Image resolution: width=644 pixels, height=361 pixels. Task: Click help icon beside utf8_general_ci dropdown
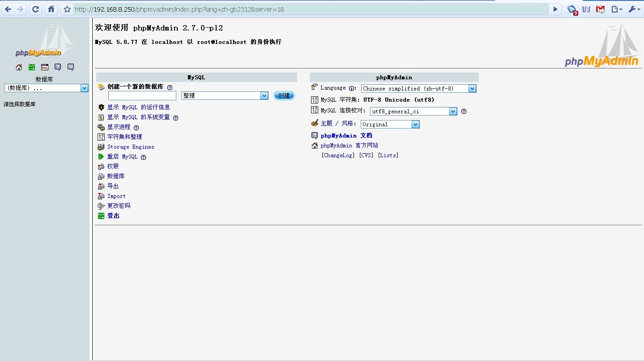(x=464, y=112)
